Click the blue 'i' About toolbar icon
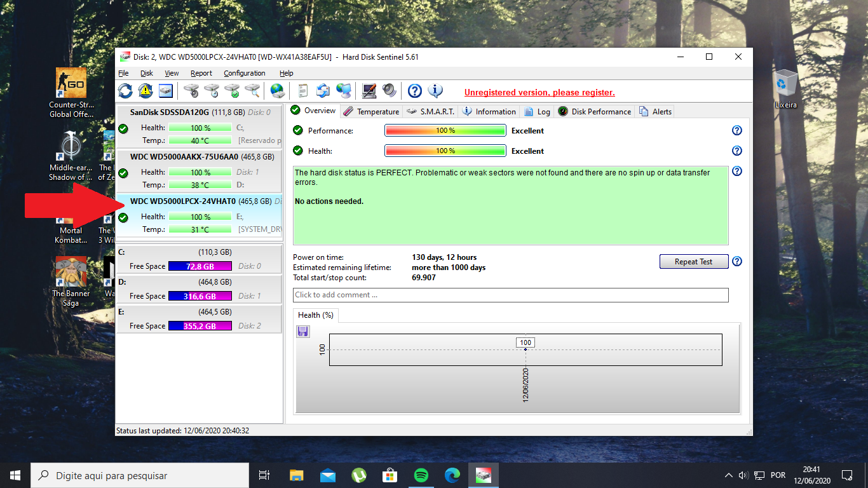Screen dimensions: 868x488 click(x=435, y=91)
